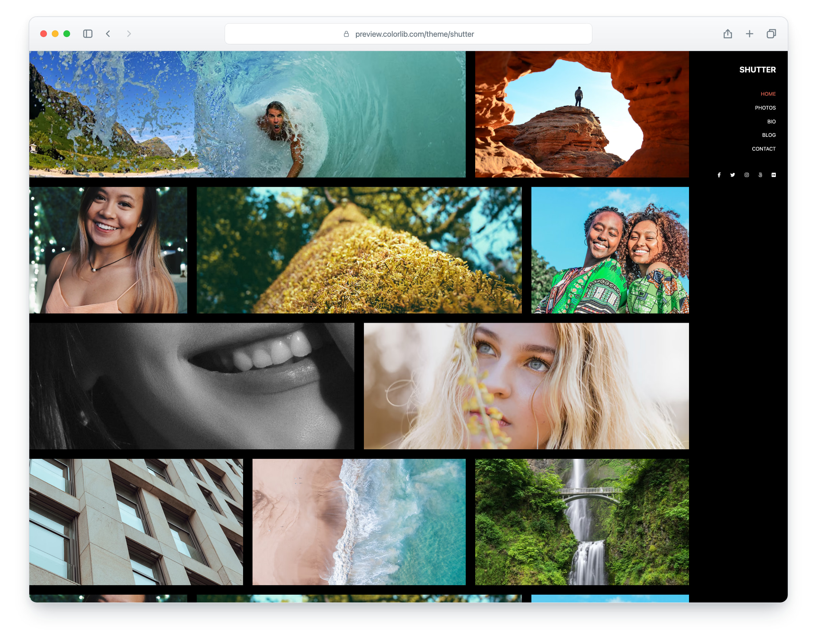Open the waterfall with bridge photo
The width and height of the screenshot is (817, 644).
[582, 522]
